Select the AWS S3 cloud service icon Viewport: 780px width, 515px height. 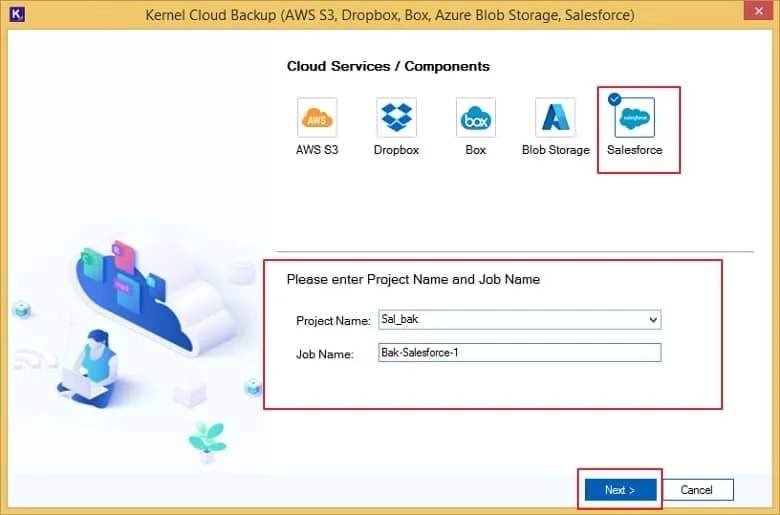coord(317,117)
